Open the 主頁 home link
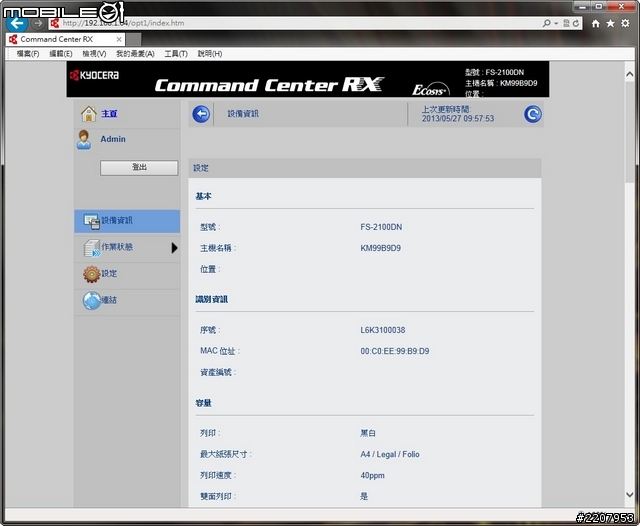The height and width of the screenshot is (526, 640). click(109, 114)
